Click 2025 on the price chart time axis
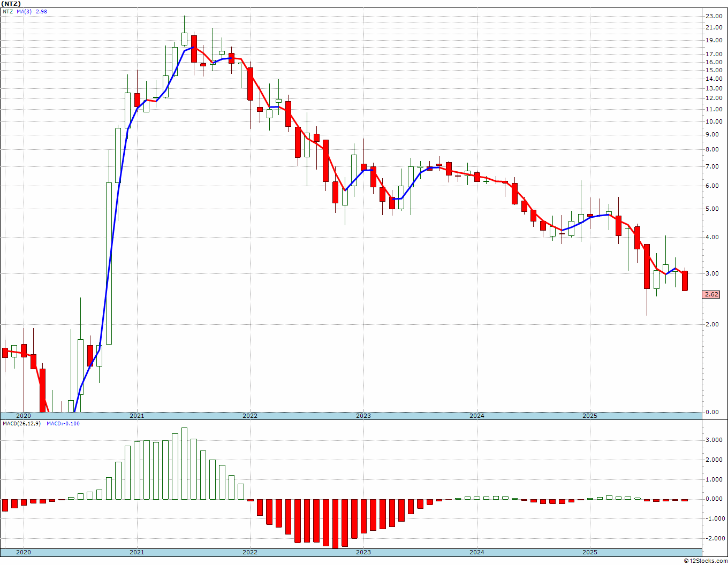728x565 pixels. [590, 416]
